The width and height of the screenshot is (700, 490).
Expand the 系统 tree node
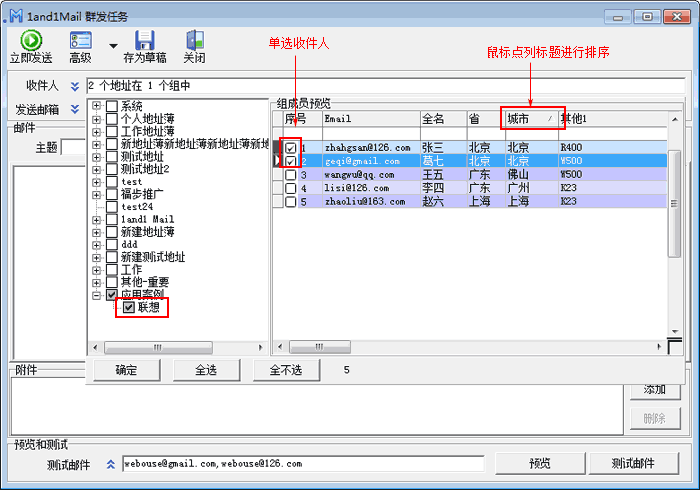click(x=96, y=106)
